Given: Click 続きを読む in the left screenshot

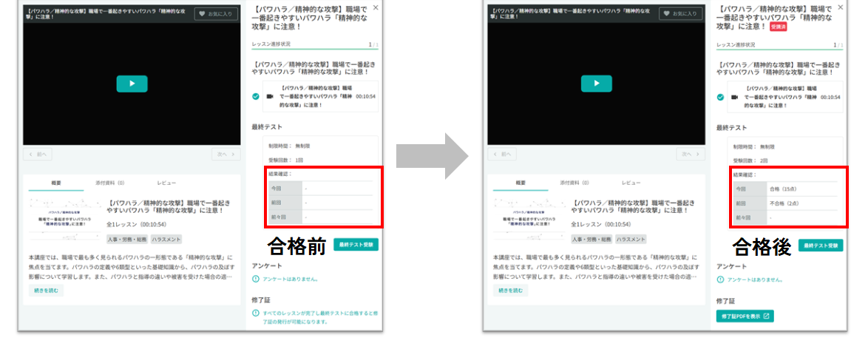Looking at the screenshot, I should coord(46,291).
